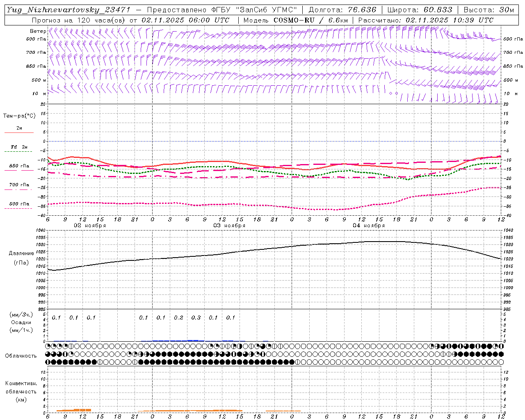Click the left-axis wind level label '500 м'
Viewport: 525px width, 420px height.
pos(39,80)
